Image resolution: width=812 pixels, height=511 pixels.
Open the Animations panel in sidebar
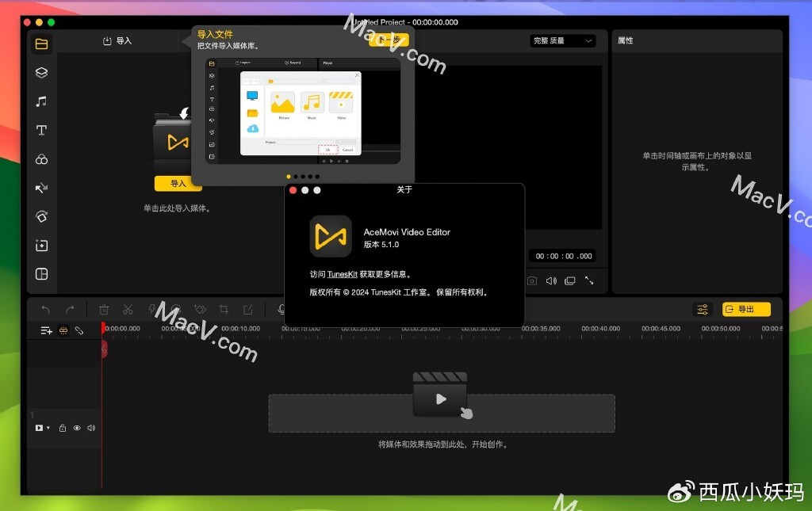coord(41,217)
